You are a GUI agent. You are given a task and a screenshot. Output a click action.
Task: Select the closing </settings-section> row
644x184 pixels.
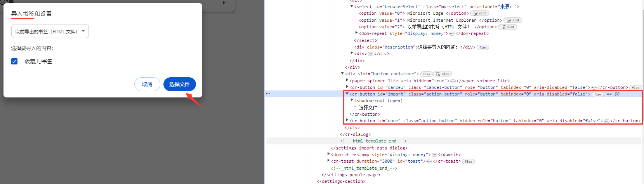click(341, 181)
